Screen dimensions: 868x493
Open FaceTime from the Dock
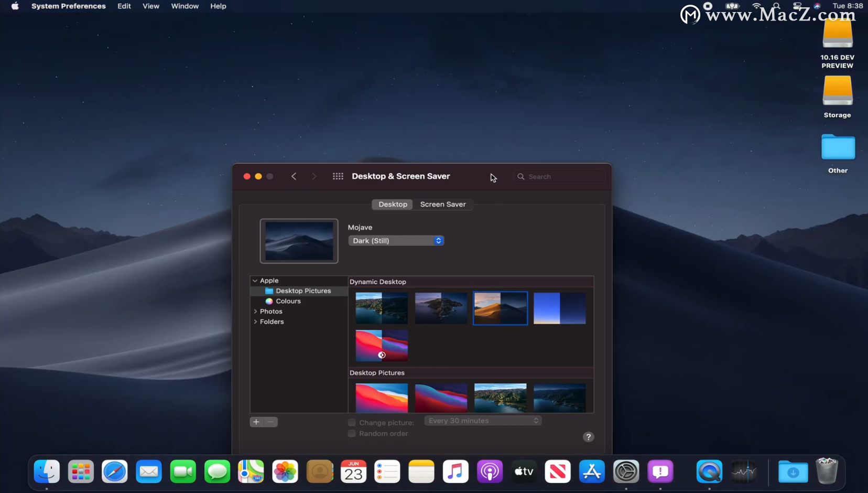point(183,471)
